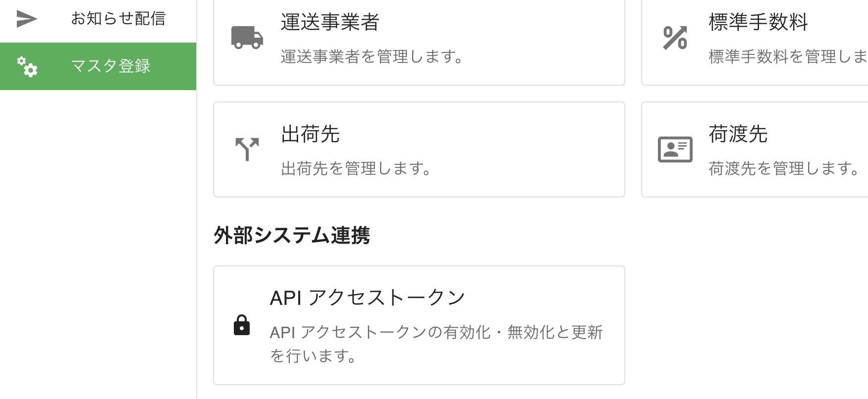The image size is (868, 399).
Task: Click the ID card icon for 荷渡先
Action: [x=675, y=149]
